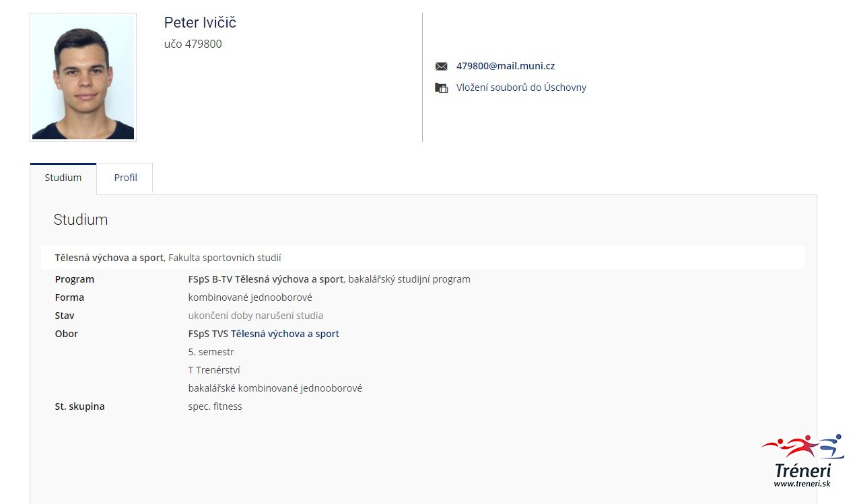
Task: Click the file deposit folder icon
Action: point(441,87)
